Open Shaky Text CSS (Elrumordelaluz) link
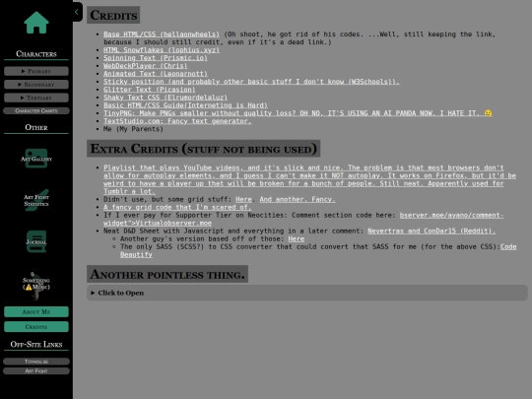 point(166,98)
